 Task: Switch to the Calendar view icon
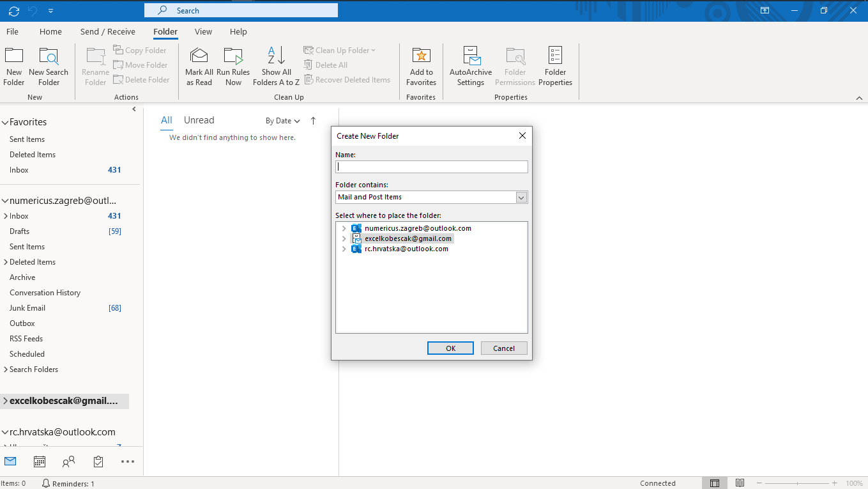39,461
